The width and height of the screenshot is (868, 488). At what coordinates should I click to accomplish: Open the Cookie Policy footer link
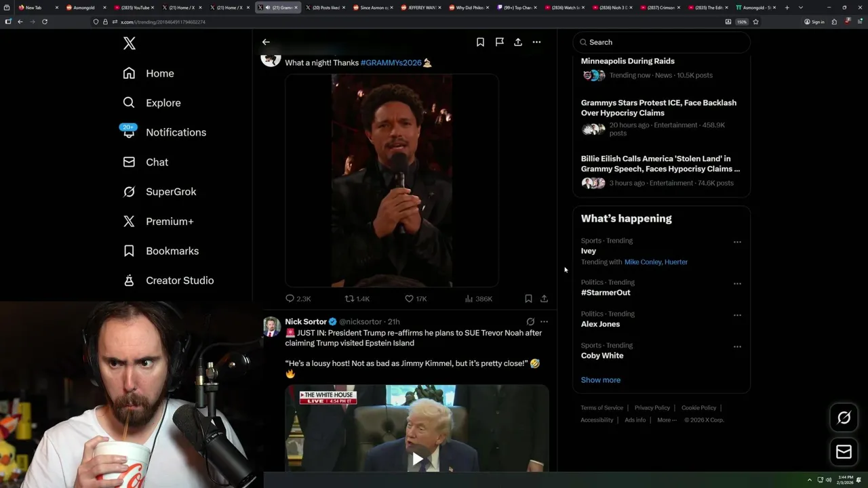point(698,408)
